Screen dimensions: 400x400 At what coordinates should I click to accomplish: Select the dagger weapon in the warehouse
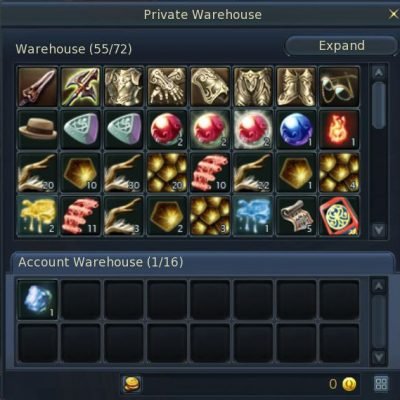[x=37, y=87]
